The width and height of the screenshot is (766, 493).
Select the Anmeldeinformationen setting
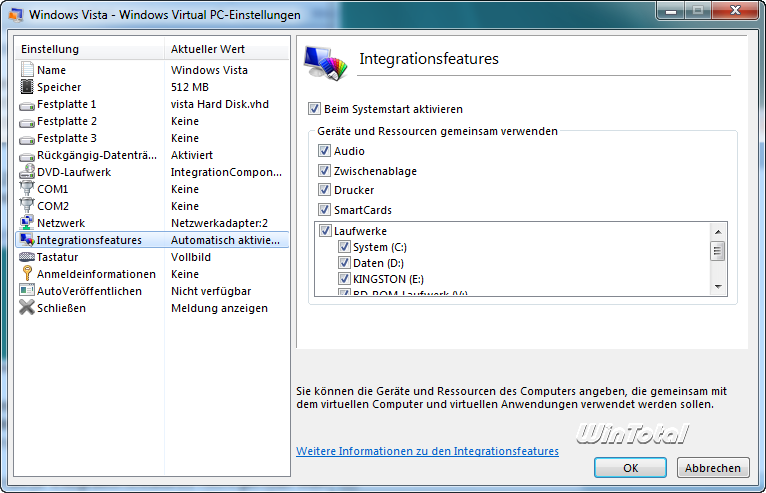click(152, 274)
